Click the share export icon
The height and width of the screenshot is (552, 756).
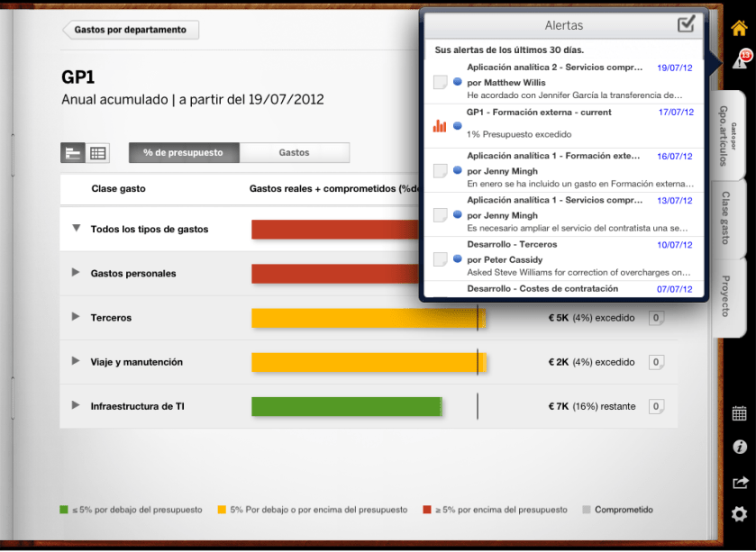[x=739, y=482]
